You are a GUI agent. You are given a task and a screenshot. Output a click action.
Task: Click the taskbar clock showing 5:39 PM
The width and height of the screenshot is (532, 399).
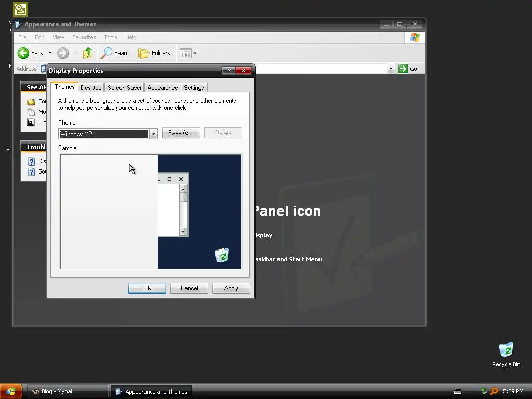[x=513, y=391]
